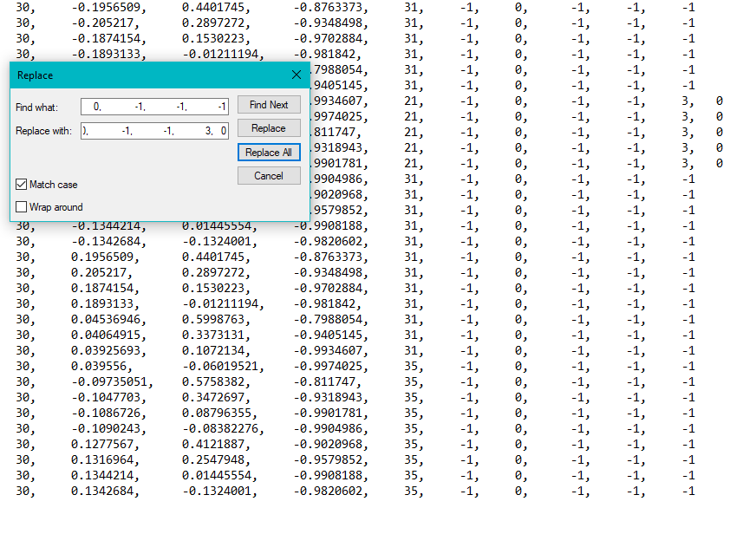Cancel the Replace dialog

coord(269,176)
